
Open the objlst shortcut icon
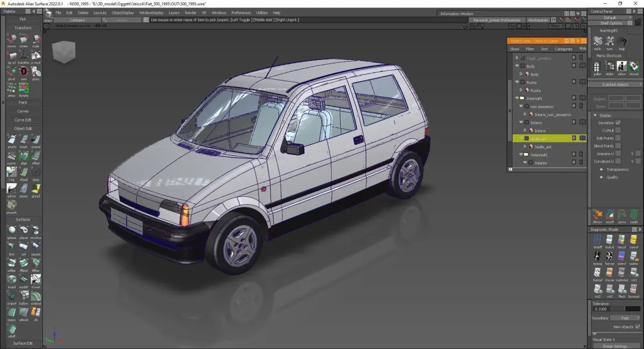coord(610,67)
